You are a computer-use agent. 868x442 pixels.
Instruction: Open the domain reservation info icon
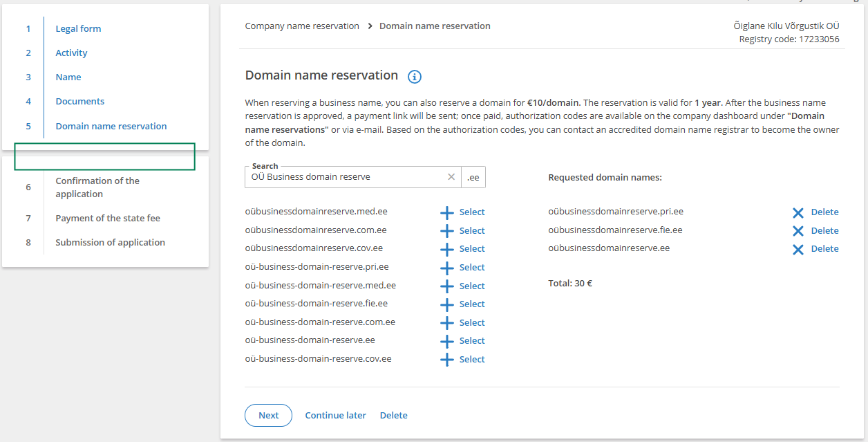click(x=415, y=77)
